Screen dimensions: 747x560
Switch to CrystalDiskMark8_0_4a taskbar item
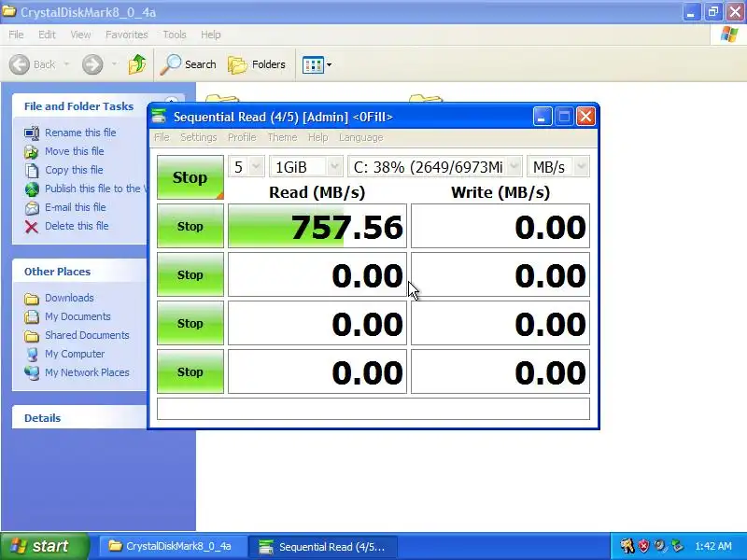pyautogui.click(x=171, y=546)
